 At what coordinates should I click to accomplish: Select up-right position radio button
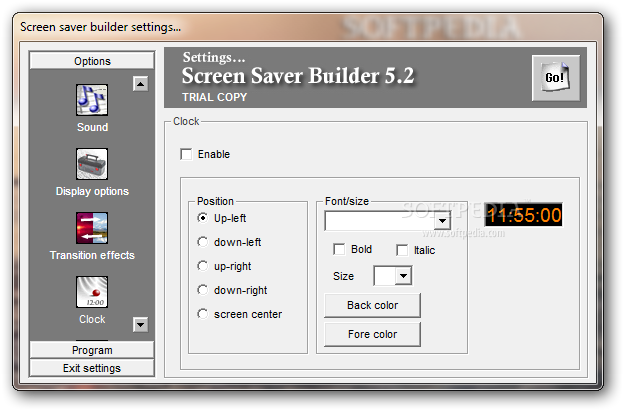click(203, 266)
